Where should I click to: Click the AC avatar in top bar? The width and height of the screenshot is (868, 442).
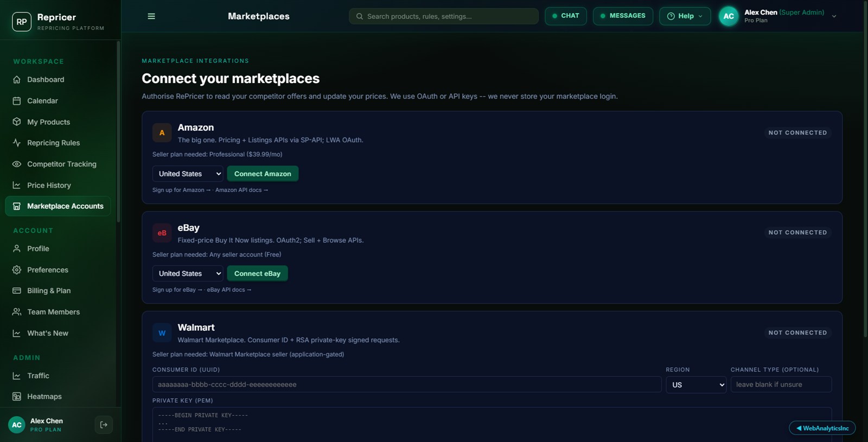pyautogui.click(x=729, y=16)
